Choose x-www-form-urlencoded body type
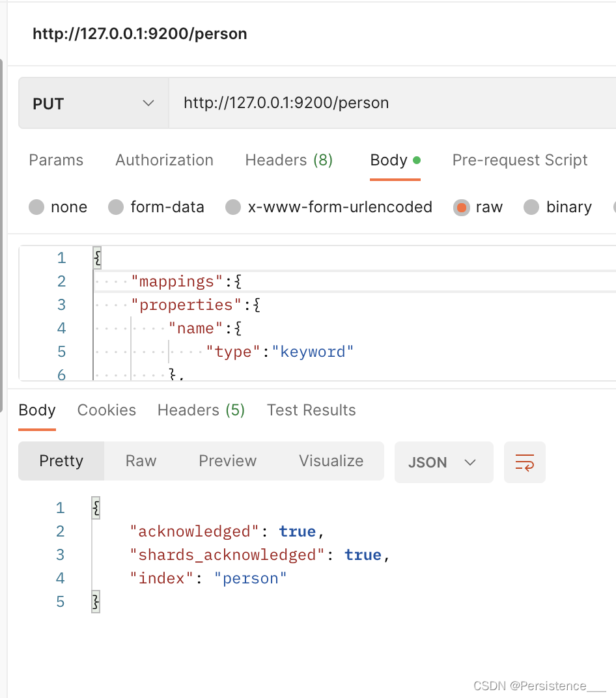The image size is (616, 698). [233, 208]
